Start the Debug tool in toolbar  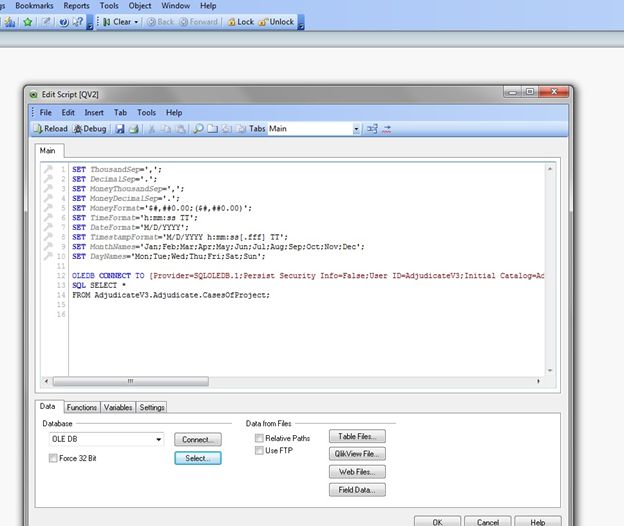click(90, 129)
